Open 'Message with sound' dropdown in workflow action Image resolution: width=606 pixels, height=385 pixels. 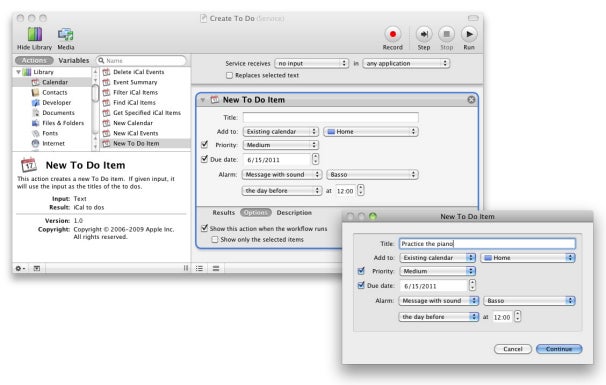[282, 175]
